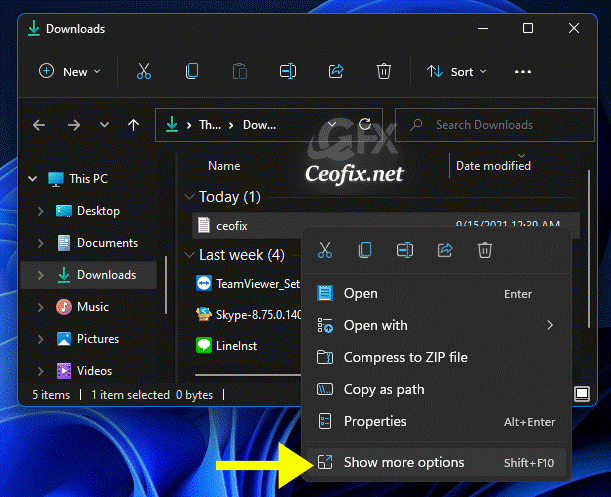
Task: Open the New dropdown menu
Action: 70,72
